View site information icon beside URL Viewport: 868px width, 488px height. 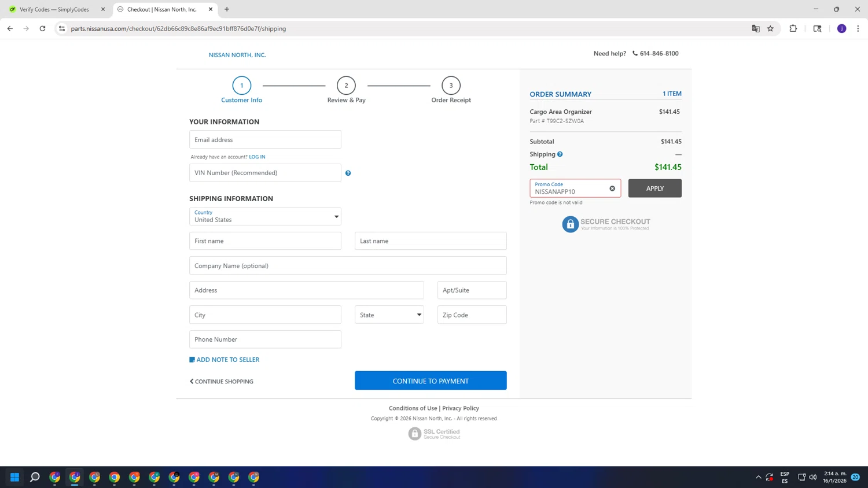click(x=62, y=28)
